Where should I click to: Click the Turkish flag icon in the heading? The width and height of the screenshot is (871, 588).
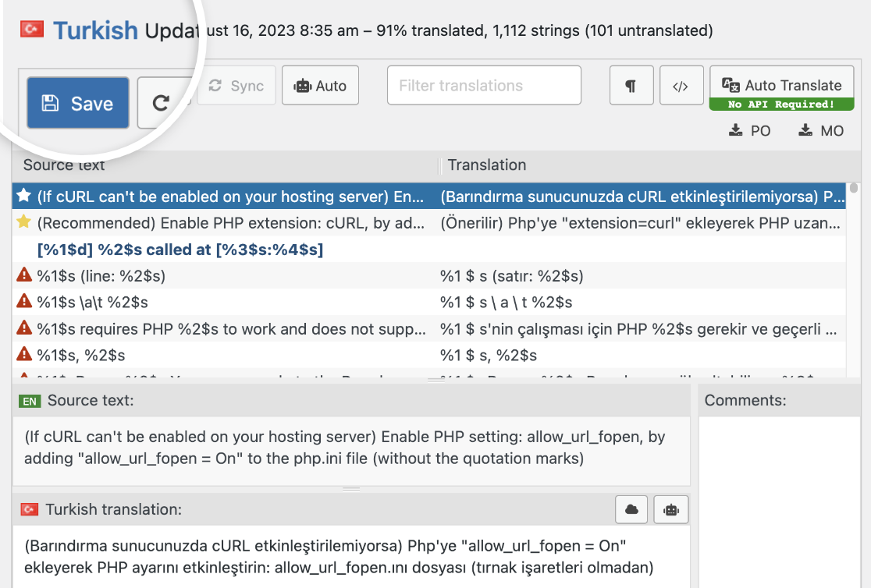click(32, 29)
